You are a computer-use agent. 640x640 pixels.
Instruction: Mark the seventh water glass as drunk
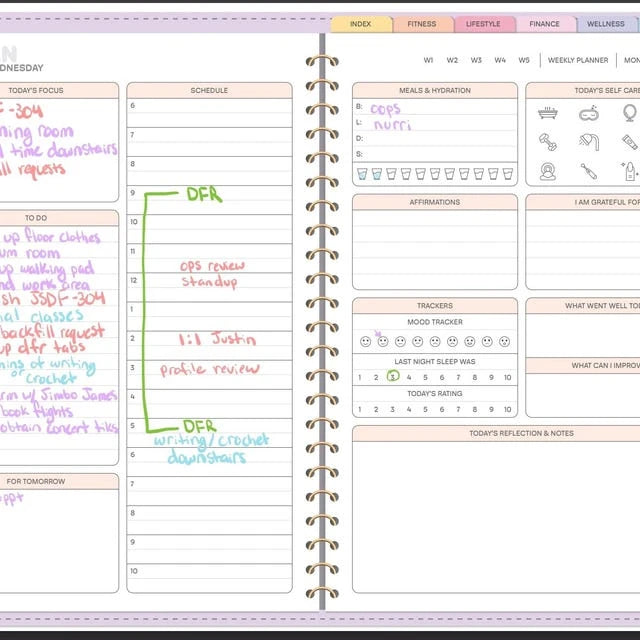[x=449, y=174]
